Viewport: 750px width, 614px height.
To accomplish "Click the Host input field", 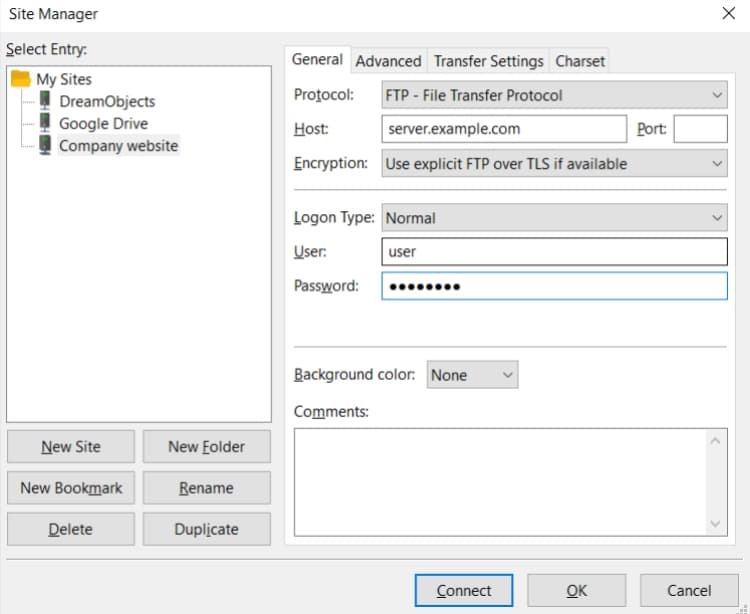I will [504, 129].
